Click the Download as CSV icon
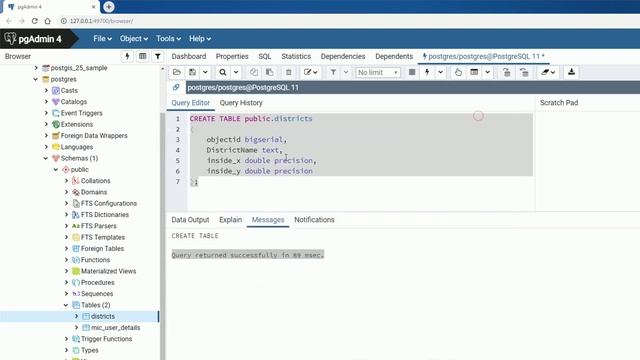This screenshot has width=640, height=360. coord(571,72)
